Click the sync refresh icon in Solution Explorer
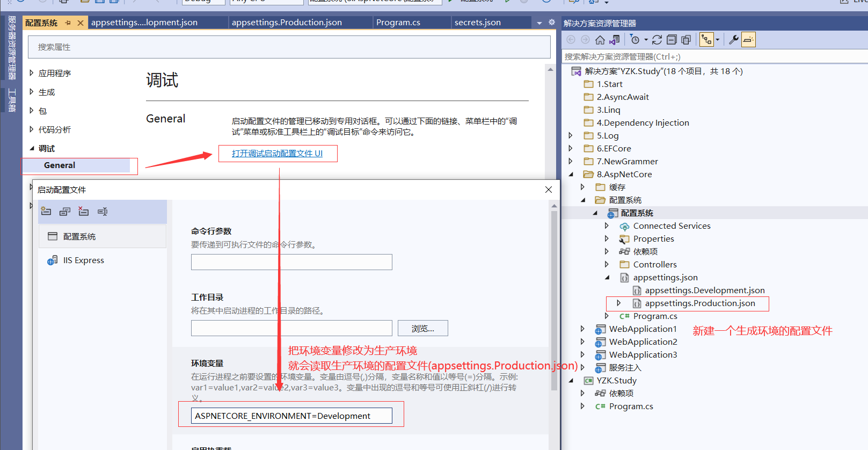 [x=657, y=40]
